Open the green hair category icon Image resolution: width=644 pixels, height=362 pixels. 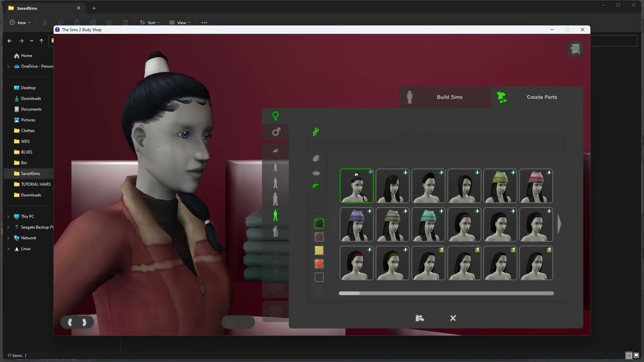[316, 187]
